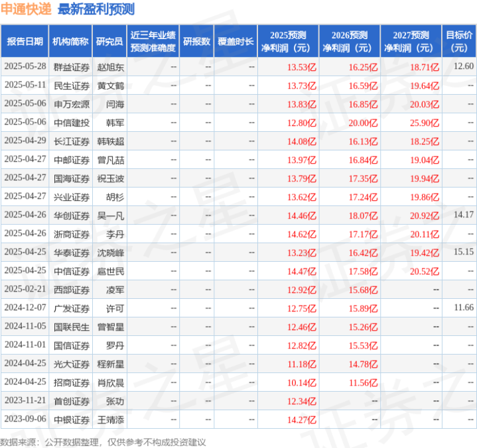
Task: Select institution 中银证券
Action: pos(72,420)
